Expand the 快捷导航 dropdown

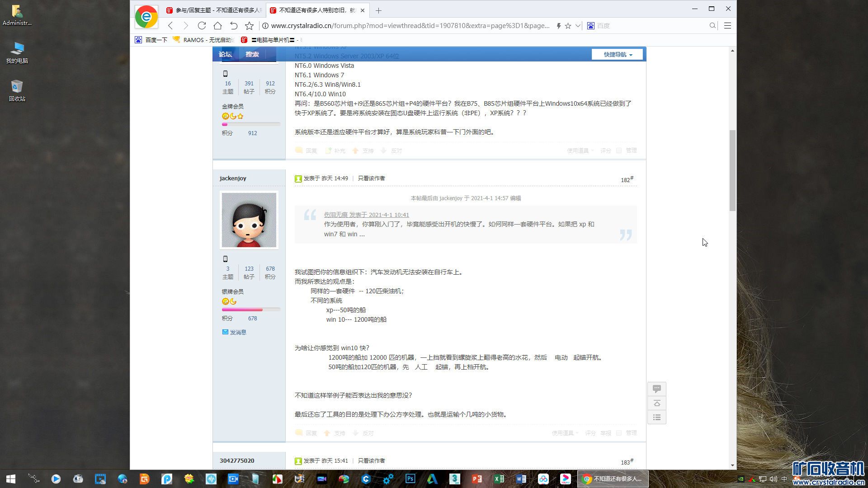[x=617, y=54]
